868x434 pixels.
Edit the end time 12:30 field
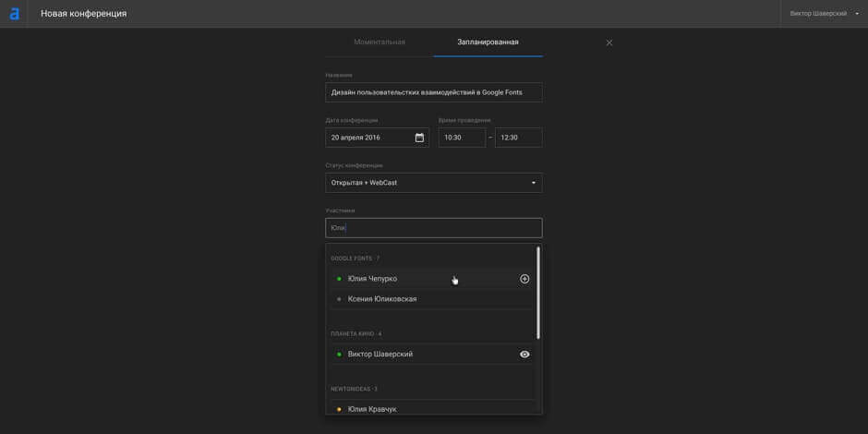pos(518,138)
